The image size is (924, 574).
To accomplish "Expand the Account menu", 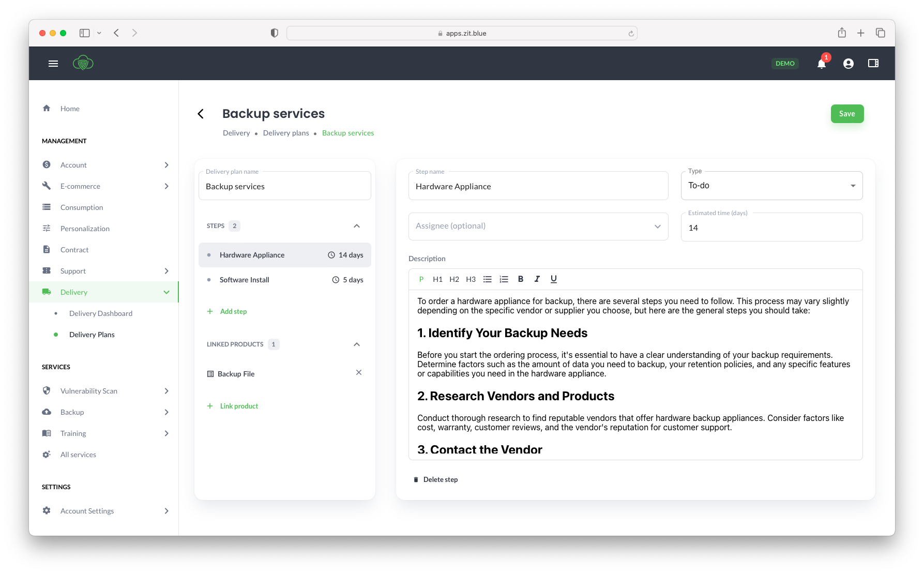I will click(x=166, y=165).
